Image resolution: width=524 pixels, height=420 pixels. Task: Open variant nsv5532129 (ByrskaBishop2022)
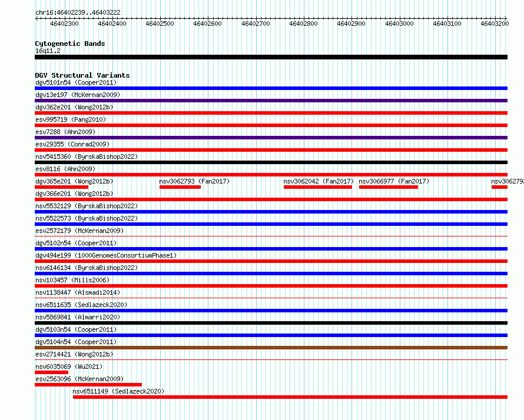[x=87, y=206]
